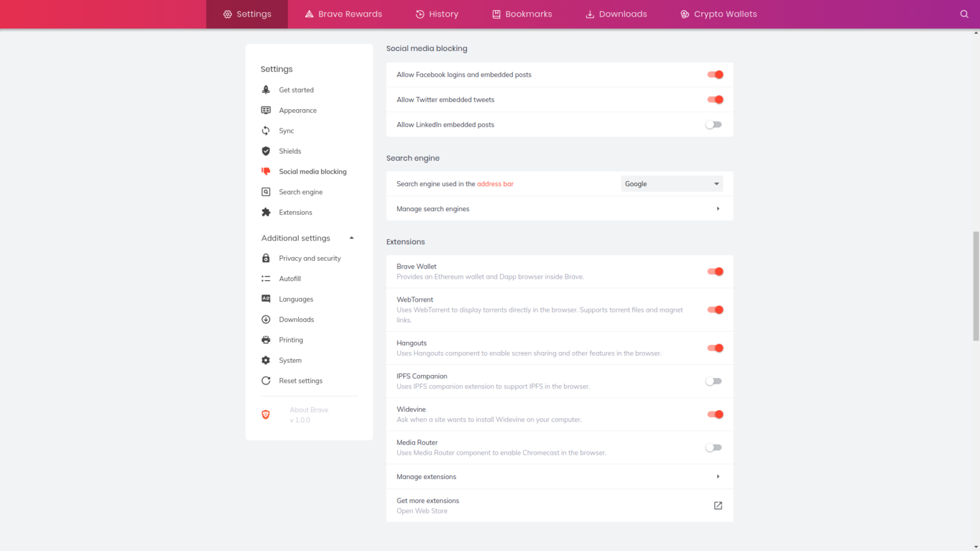Open the Google search engine dropdown

[672, 184]
